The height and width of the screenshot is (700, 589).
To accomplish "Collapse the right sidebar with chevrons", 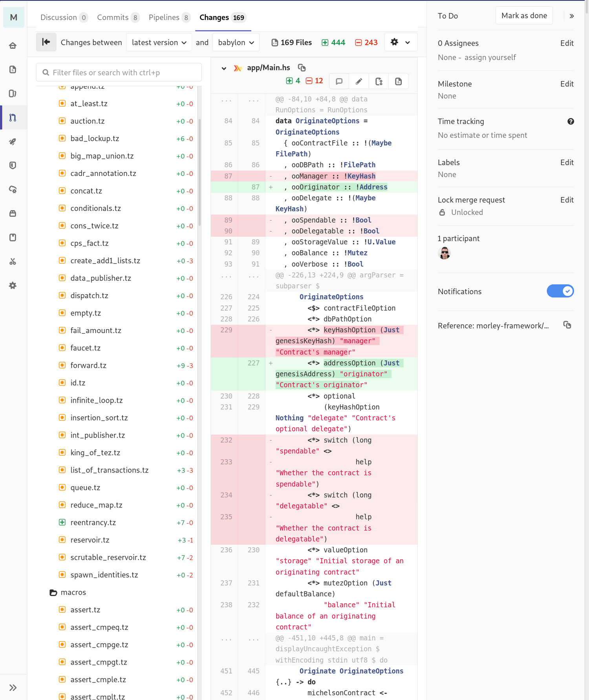I will click(572, 16).
